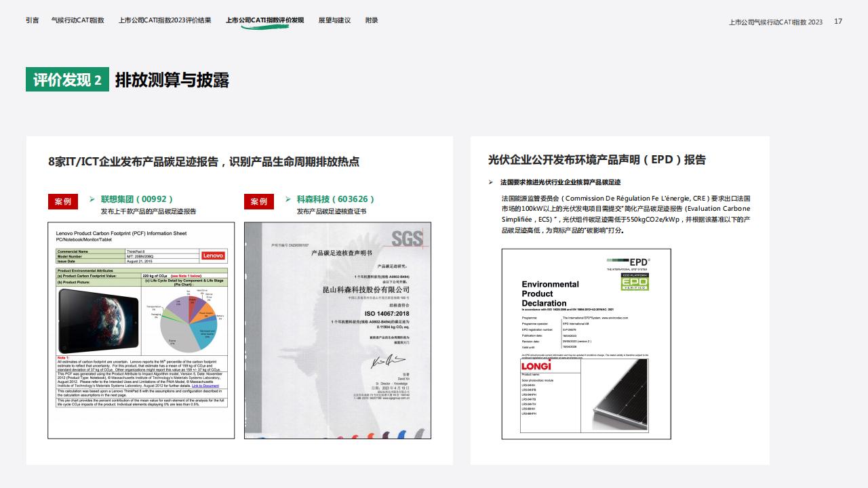Viewport: 868px width, 488px height.
Task: Open the 引言 navigation tab
Action: click(33, 20)
